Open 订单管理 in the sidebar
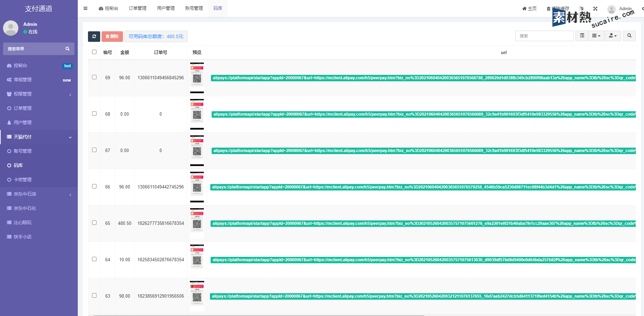 click(39, 108)
